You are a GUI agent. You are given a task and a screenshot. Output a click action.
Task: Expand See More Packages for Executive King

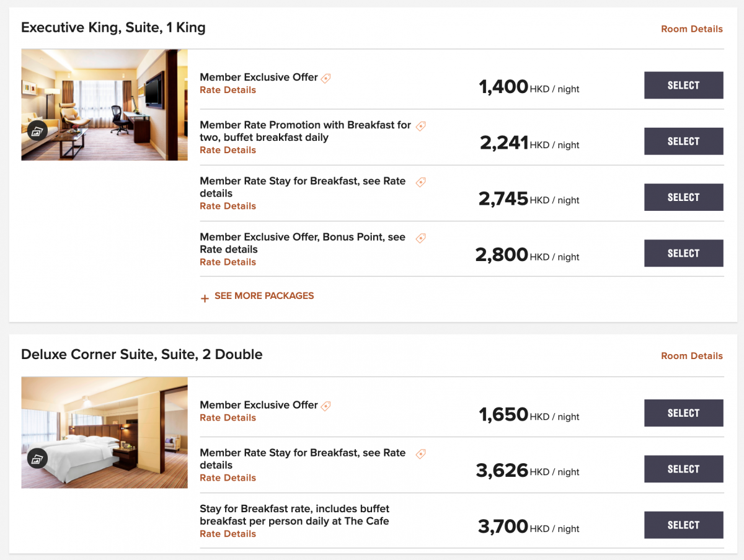point(257,296)
